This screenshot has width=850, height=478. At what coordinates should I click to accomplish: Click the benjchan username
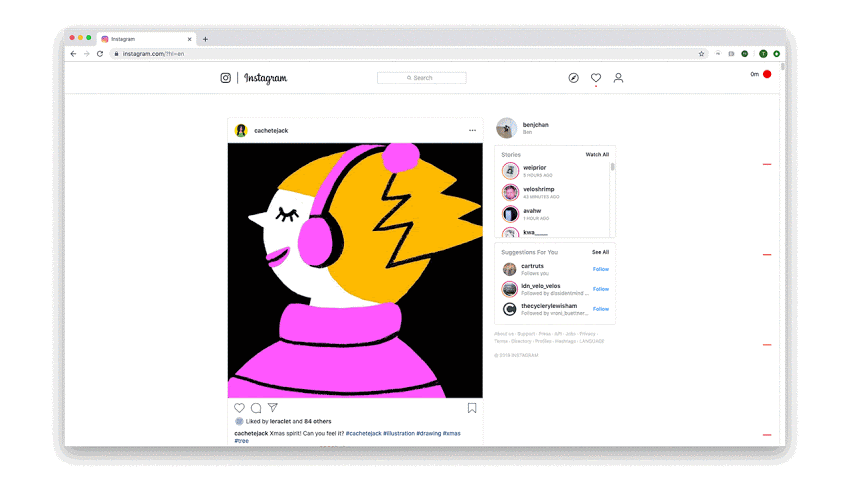(536, 125)
